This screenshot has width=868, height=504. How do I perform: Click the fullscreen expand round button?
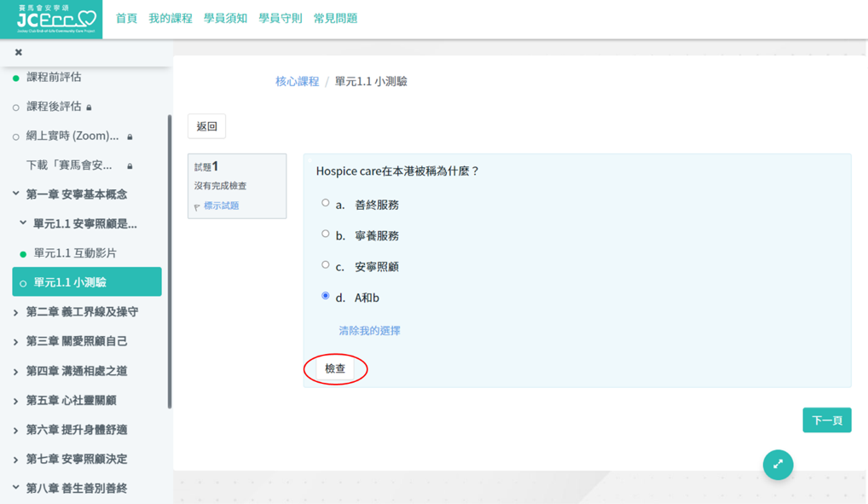[x=778, y=465]
